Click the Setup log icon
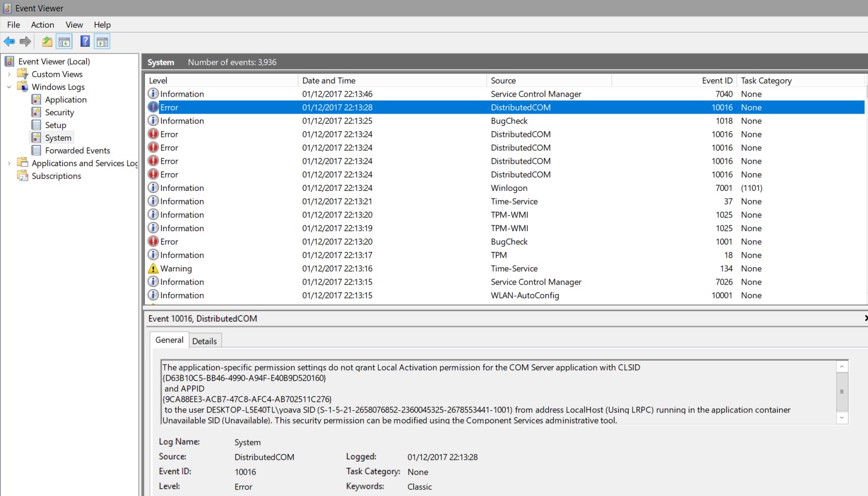The width and height of the screenshot is (868, 496). click(36, 125)
